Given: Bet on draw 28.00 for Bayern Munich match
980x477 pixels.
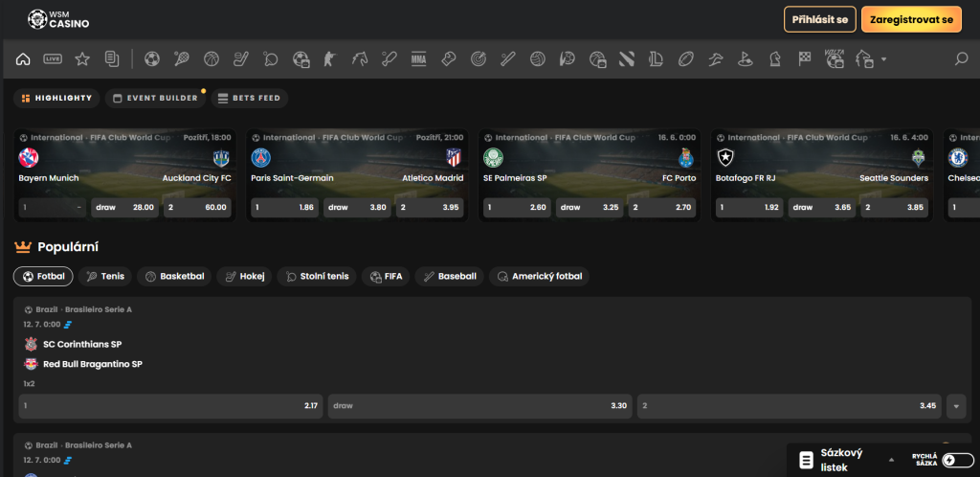Looking at the screenshot, I should (x=125, y=208).
